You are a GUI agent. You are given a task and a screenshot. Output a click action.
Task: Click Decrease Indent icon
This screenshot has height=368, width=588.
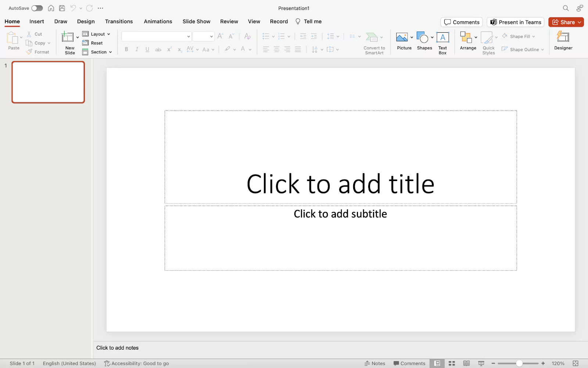(303, 36)
